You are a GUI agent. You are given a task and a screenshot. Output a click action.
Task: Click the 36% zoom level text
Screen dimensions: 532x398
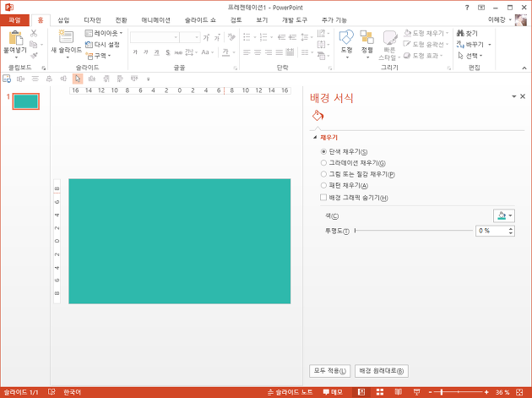click(502, 392)
